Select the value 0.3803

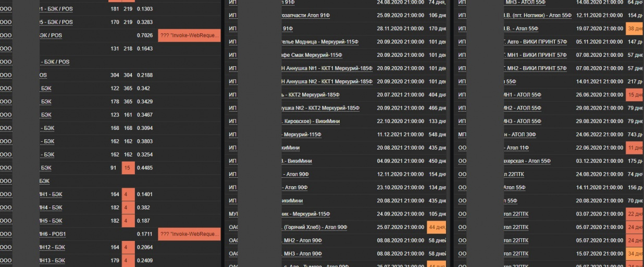click(x=145, y=141)
